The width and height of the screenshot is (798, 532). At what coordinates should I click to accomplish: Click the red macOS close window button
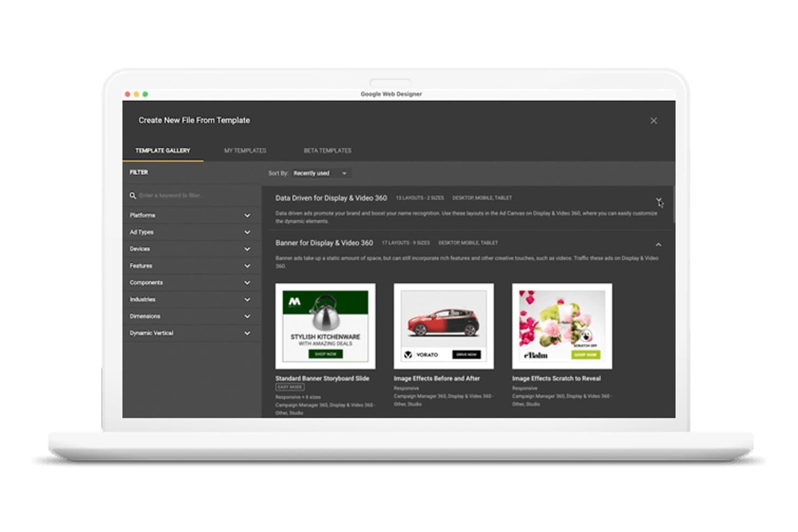click(x=128, y=94)
